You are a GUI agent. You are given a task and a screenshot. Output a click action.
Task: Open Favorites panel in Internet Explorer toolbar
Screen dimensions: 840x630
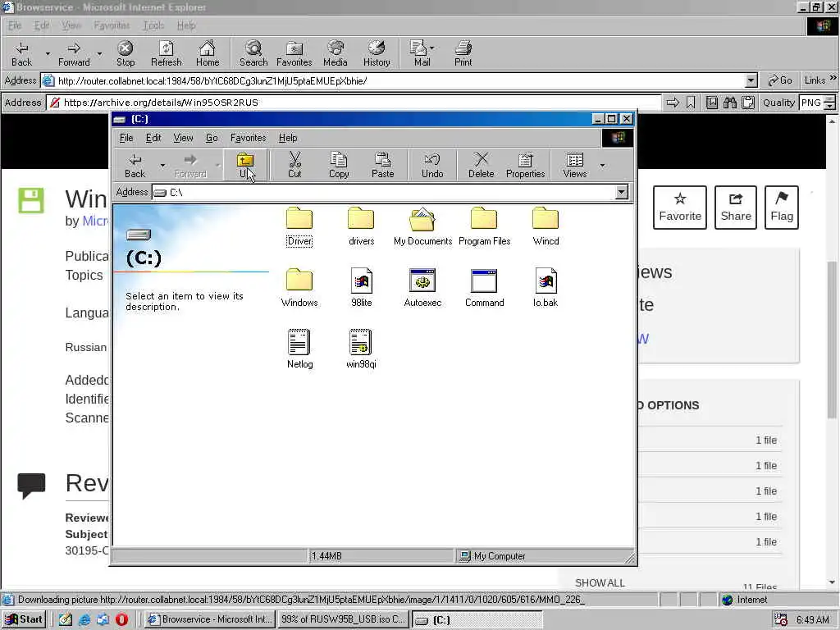pos(294,53)
